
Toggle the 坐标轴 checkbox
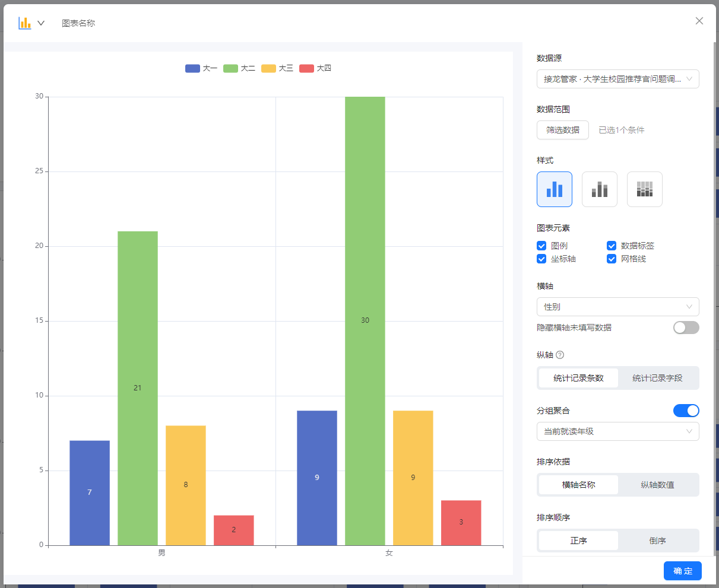pyautogui.click(x=541, y=259)
